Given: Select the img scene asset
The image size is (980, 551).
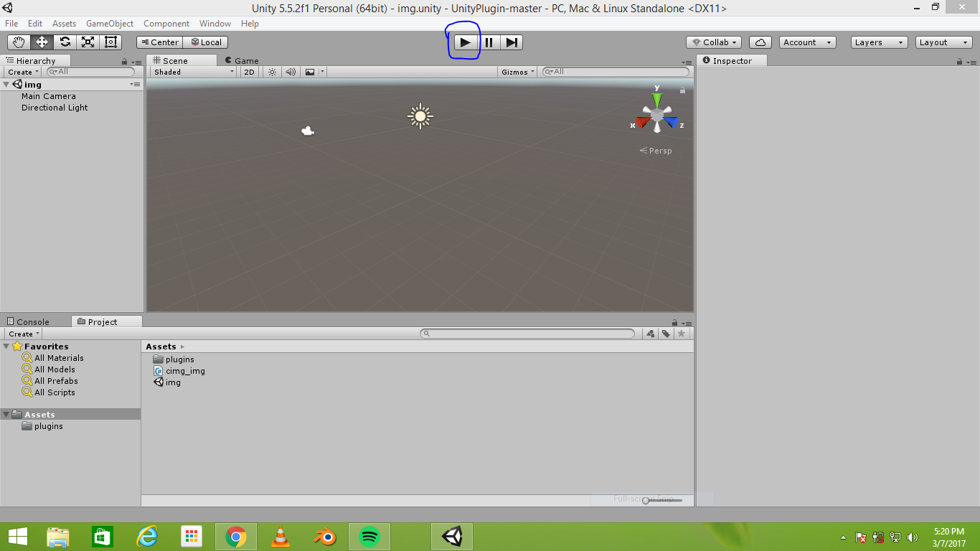Looking at the screenshot, I should (x=167, y=382).
